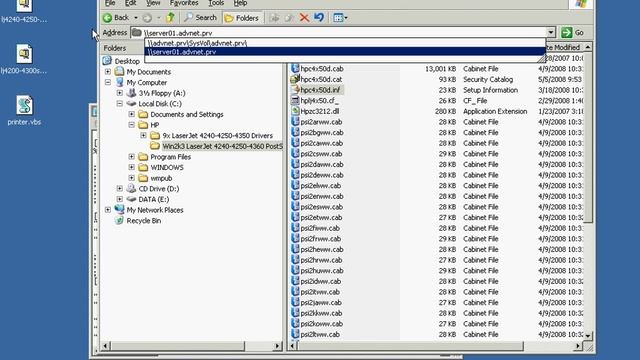Select hpc4x50d.cat security catalog icon
The height and width of the screenshot is (360, 640).
point(295,79)
